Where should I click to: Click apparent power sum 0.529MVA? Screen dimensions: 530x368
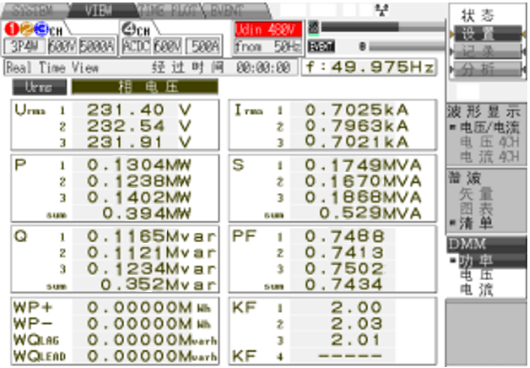370,213
